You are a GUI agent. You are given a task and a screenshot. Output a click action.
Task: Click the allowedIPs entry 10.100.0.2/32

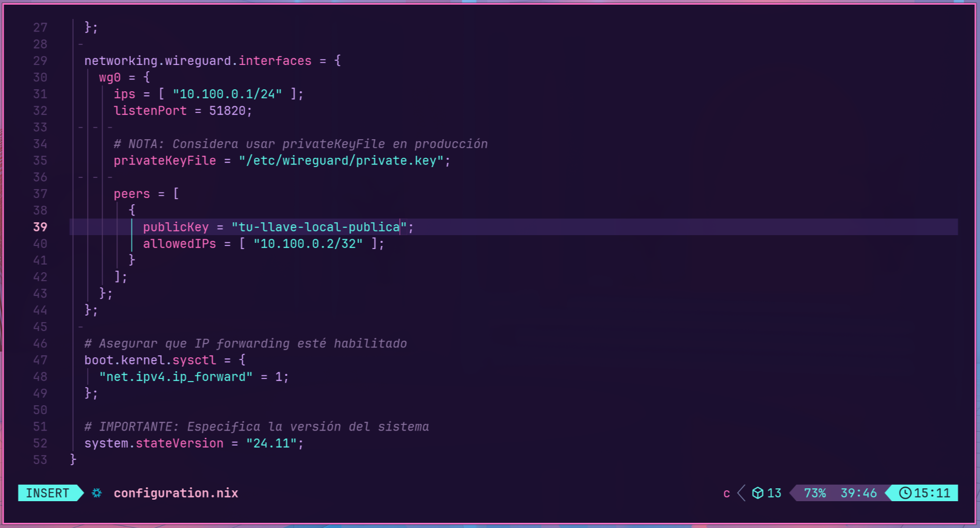pyautogui.click(x=308, y=243)
